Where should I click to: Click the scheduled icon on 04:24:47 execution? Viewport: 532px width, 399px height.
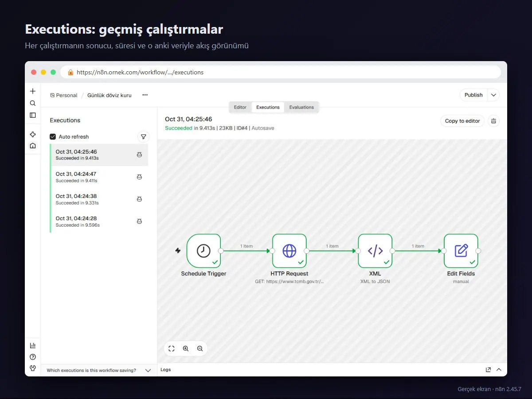pyautogui.click(x=139, y=177)
